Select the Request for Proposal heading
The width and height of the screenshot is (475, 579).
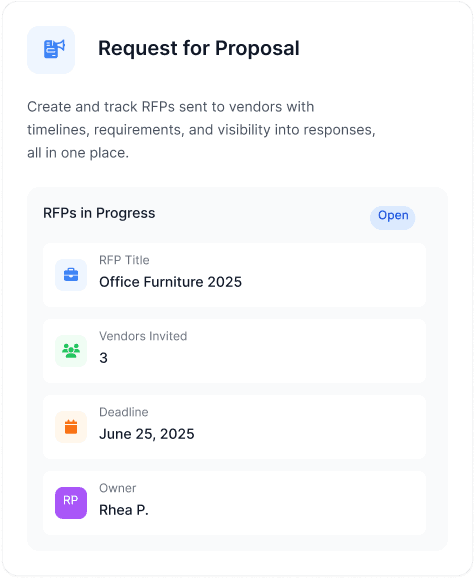click(199, 48)
